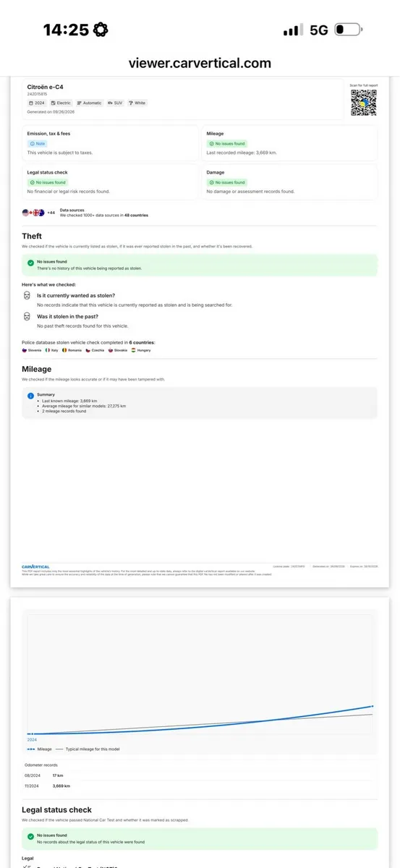
Task: Tap the viewer.carvertical.com address bar
Action: click(x=200, y=63)
